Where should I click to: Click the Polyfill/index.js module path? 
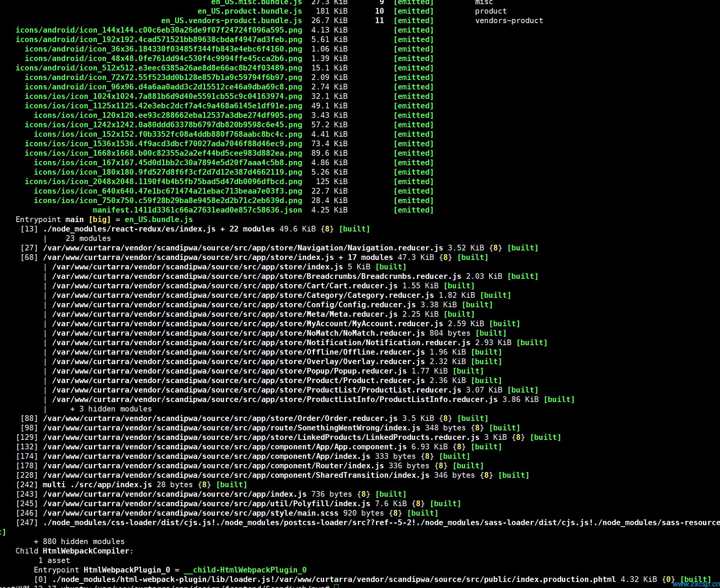207,504
